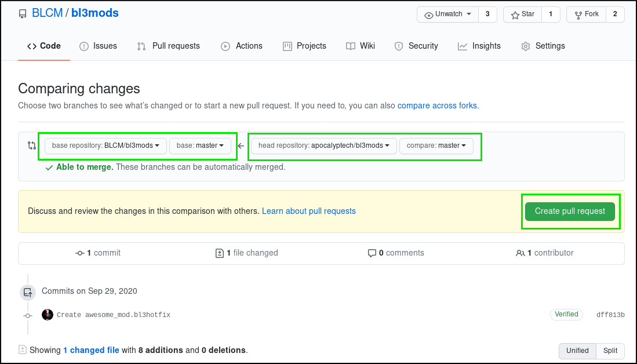
Task: Click the compare branches swap icon
Action: [x=32, y=145]
